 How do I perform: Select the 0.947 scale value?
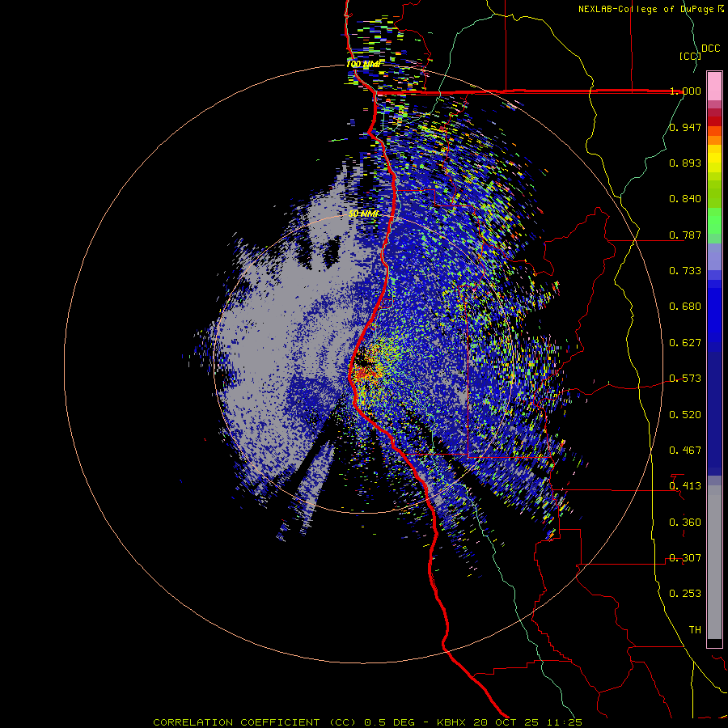685,127
